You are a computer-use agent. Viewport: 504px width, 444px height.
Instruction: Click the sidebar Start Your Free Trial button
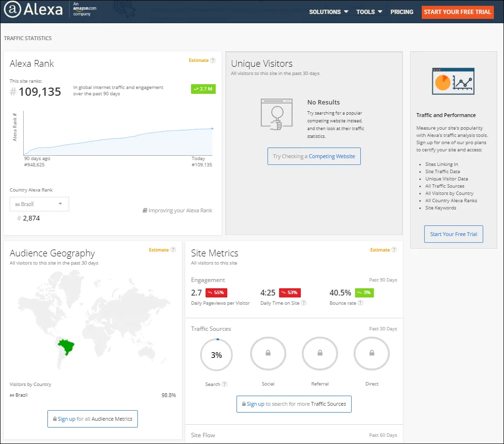[x=454, y=234]
